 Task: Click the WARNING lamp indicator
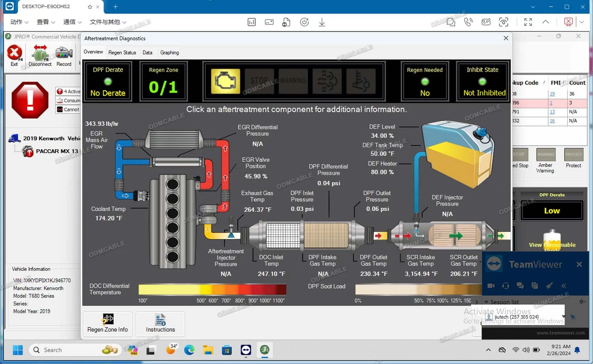(x=293, y=81)
